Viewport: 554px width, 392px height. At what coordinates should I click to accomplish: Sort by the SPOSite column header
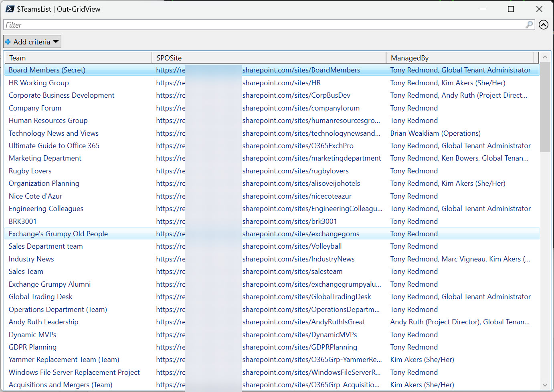pos(269,58)
